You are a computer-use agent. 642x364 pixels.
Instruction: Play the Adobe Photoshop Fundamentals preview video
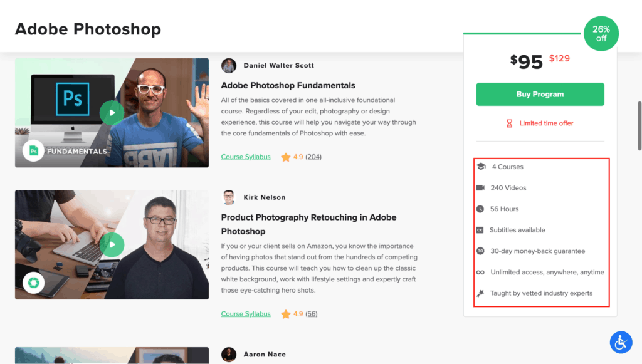click(112, 113)
